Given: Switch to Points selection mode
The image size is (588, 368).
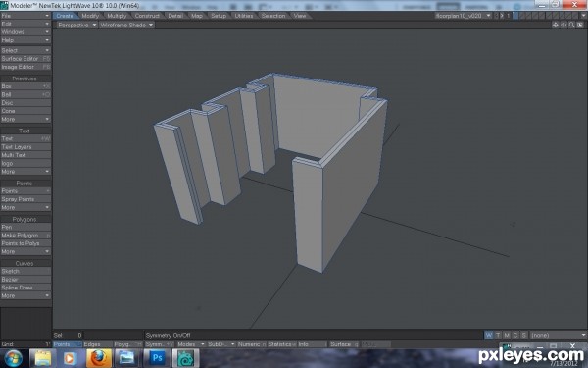Looking at the screenshot, I should point(68,344).
